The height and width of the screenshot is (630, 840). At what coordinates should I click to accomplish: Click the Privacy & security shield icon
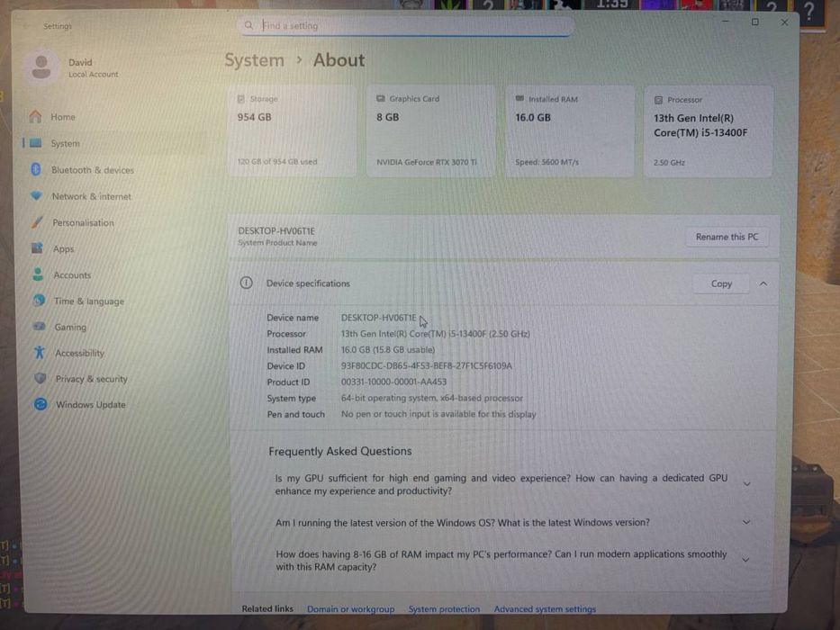(41, 378)
